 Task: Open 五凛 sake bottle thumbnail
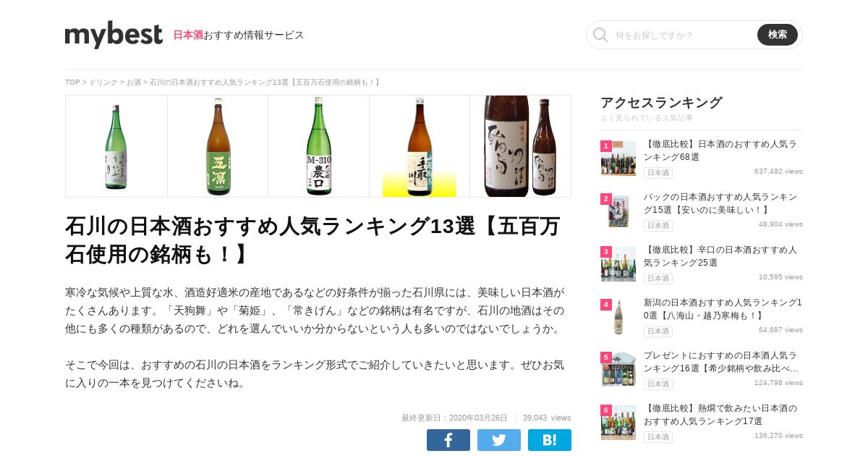click(218, 146)
